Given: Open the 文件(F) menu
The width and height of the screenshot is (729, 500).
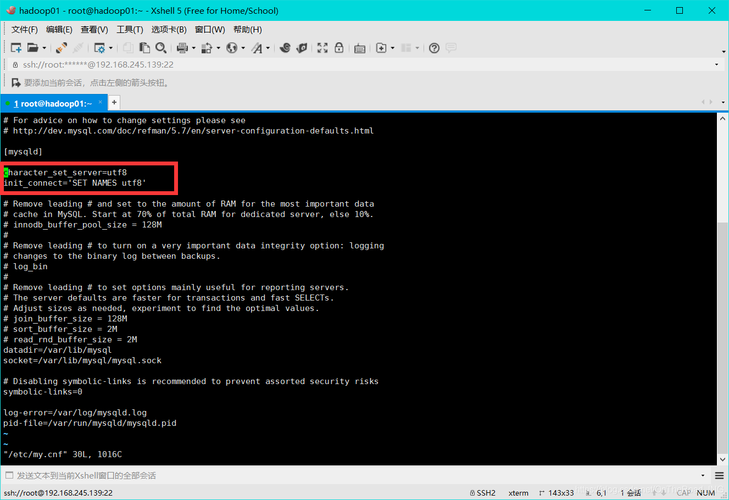Looking at the screenshot, I should coord(24,30).
